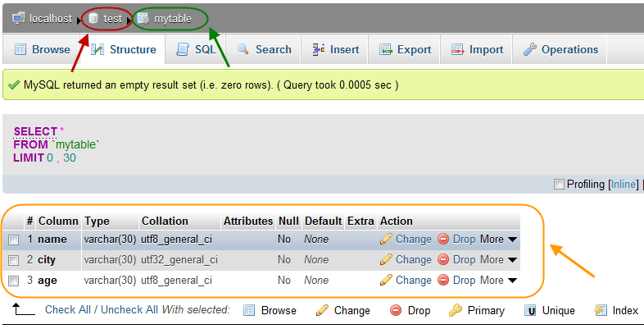Click the Primary key icon
644x329 pixels.
pos(456,310)
